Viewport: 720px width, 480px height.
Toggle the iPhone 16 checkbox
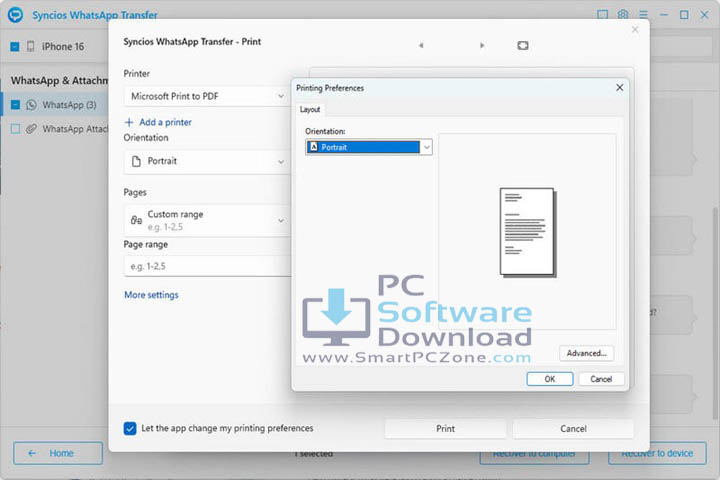coord(15,46)
